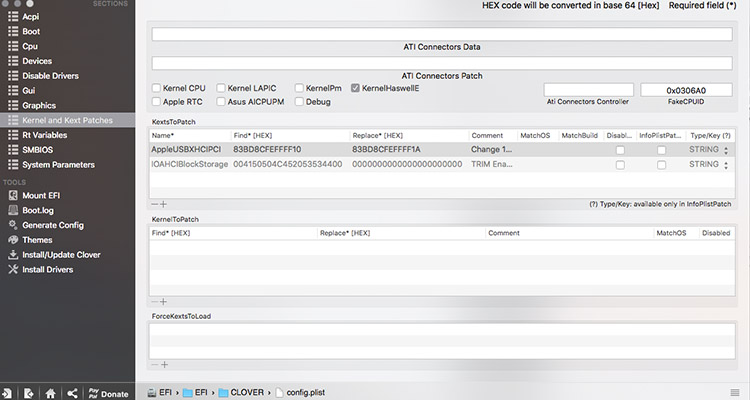Enable the Asus AICPUPM checkbox
This screenshot has width=750, height=400.
tap(221, 101)
